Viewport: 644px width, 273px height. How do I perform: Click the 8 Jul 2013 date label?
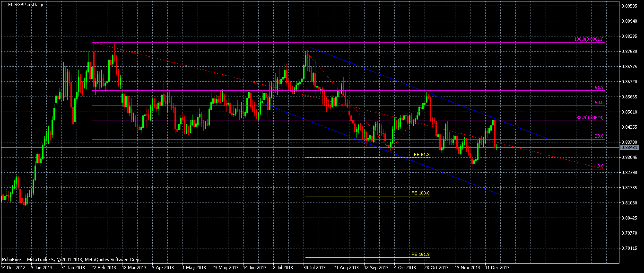click(284, 267)
